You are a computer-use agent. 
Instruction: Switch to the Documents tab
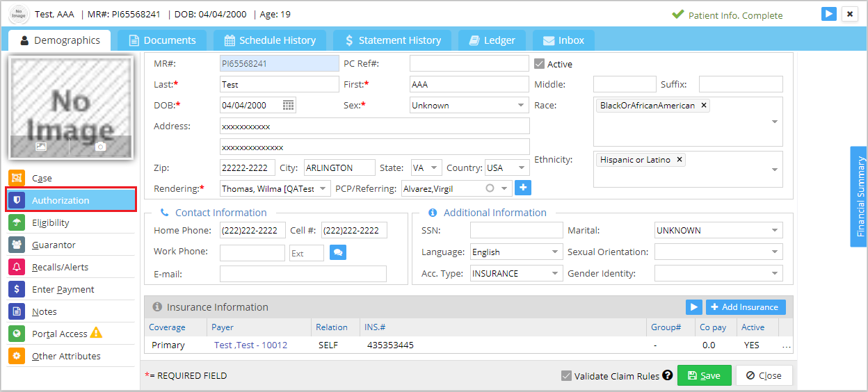point(162,40)
